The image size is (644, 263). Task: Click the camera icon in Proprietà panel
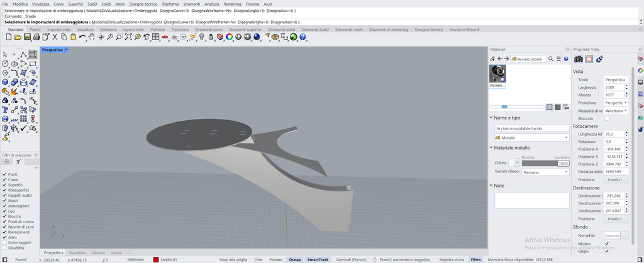click(x=579, y=59)
